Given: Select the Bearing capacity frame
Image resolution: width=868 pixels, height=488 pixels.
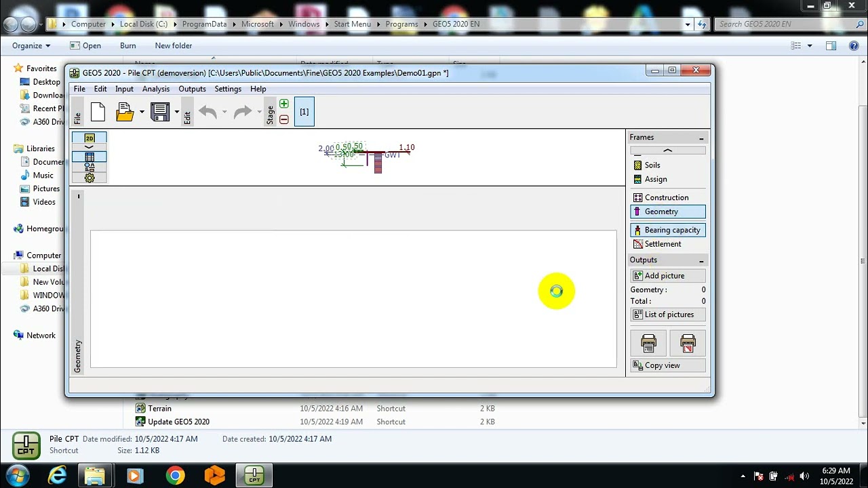Looking at the screenshot, I should point(668,230).
